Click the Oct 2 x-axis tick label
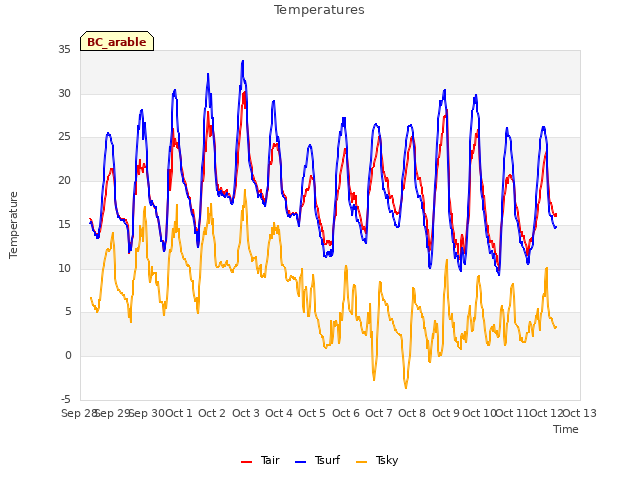The height and width of the screenshot is (480, 640). click(x=212, y=413)
